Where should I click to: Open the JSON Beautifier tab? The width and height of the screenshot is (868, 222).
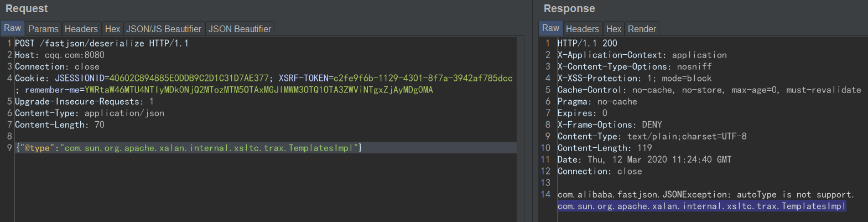240,29
